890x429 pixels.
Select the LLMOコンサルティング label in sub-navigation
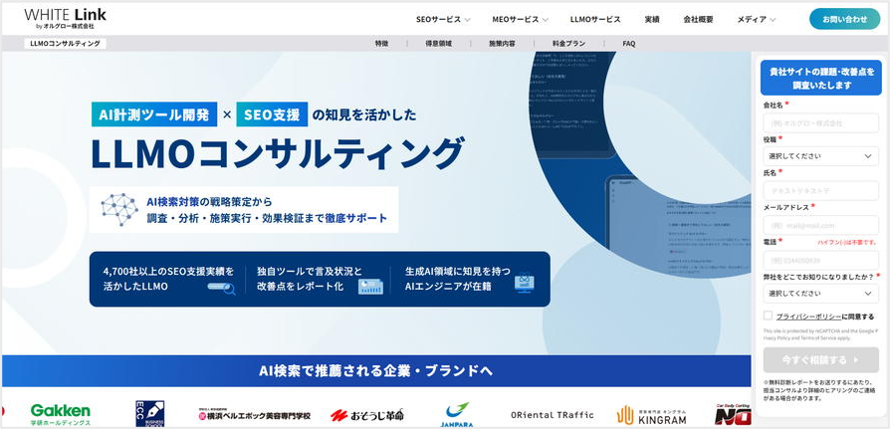65,44
